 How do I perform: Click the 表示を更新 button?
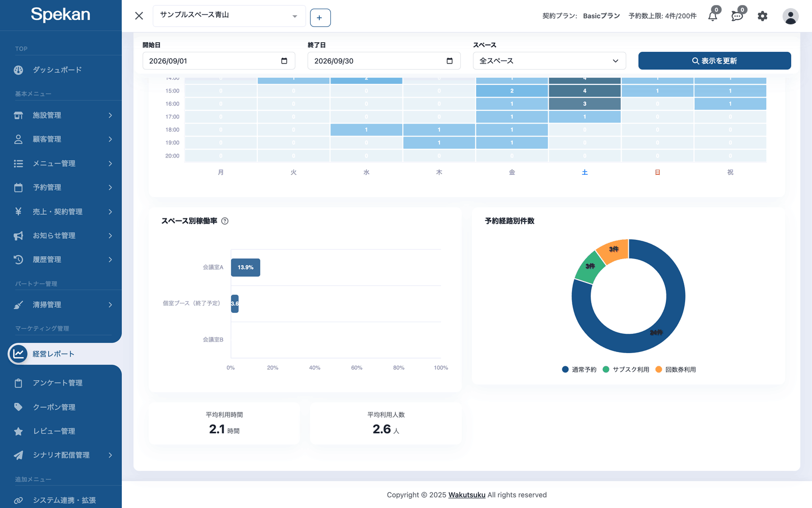click(x=715, y=61)
